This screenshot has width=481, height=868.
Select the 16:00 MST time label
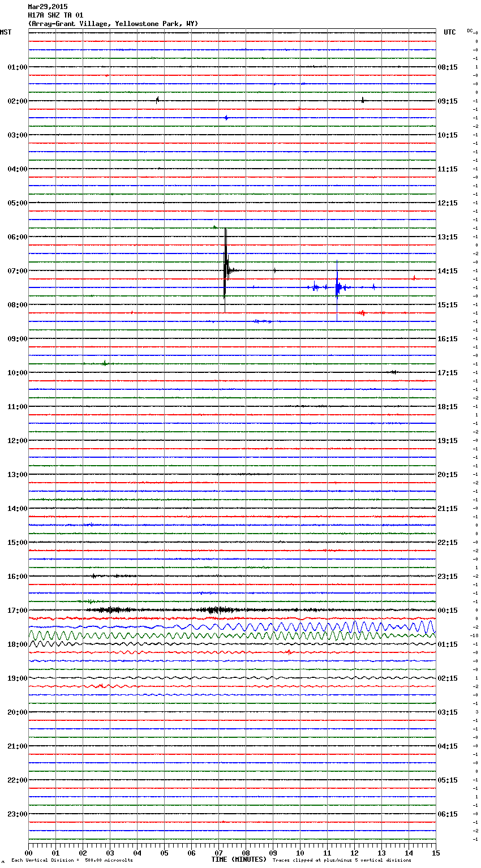[x=17, y=577]
